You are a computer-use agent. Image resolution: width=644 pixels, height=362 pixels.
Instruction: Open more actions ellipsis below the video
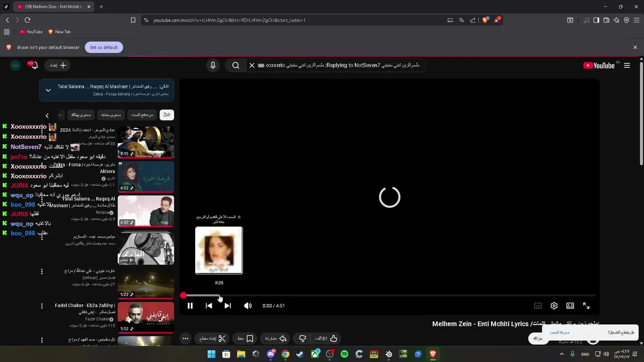point(185,338)
